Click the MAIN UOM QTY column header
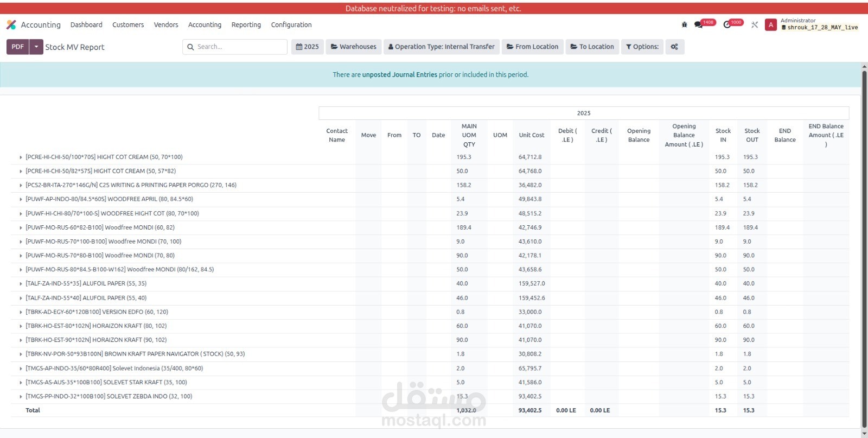This screenshot has height=438, width=868. pyautogui.click(x=469, y=135)
